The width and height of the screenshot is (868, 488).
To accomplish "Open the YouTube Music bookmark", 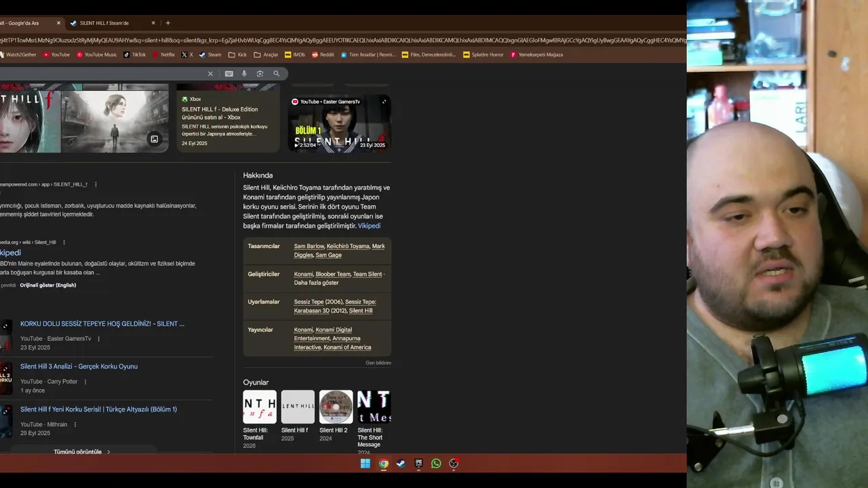I will (96, 54).
